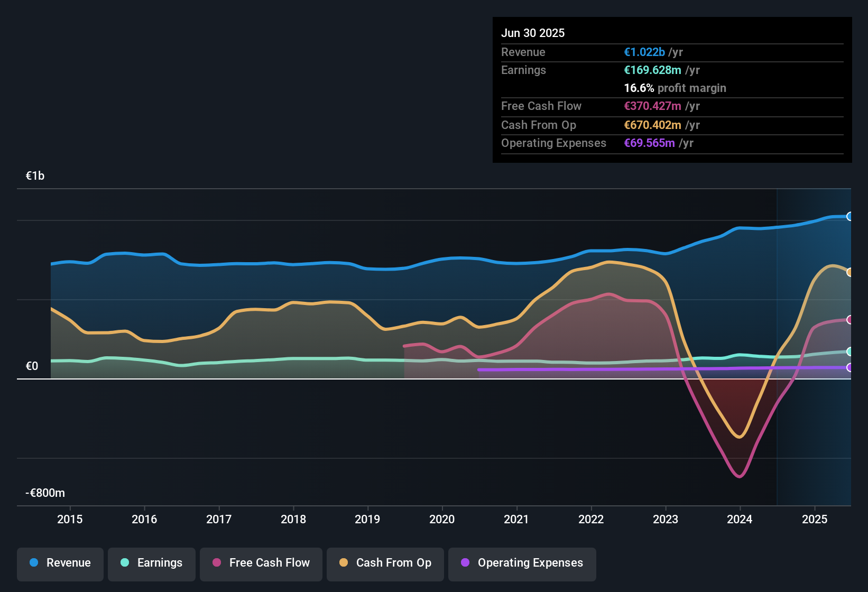Click the blue Revenue legend dot
This screenshot has height=592, width=868.
(x=33, y=563)
